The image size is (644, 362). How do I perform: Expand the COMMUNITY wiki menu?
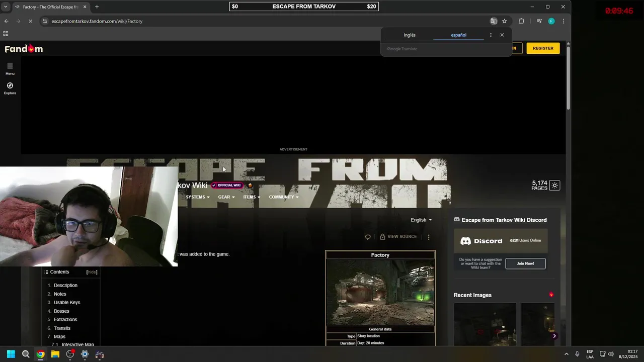284,197
